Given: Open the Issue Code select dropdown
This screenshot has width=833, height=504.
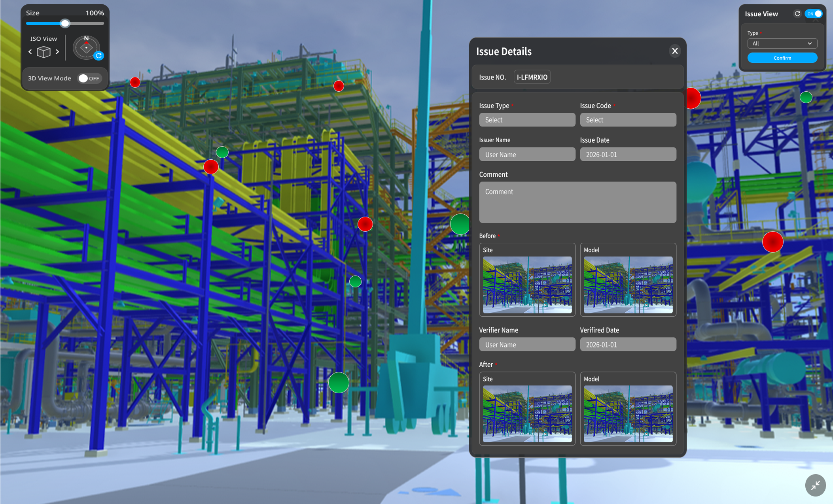Looking at the screenshot, I should 628,120.
